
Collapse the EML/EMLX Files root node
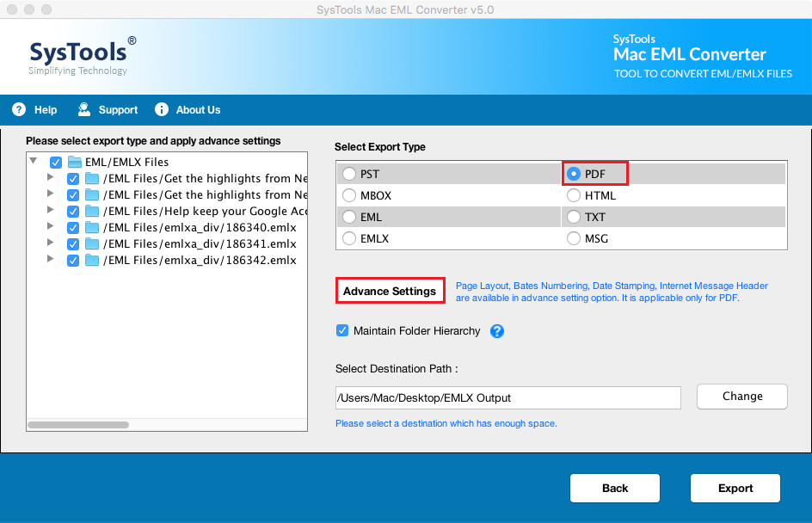coord(34,161)
